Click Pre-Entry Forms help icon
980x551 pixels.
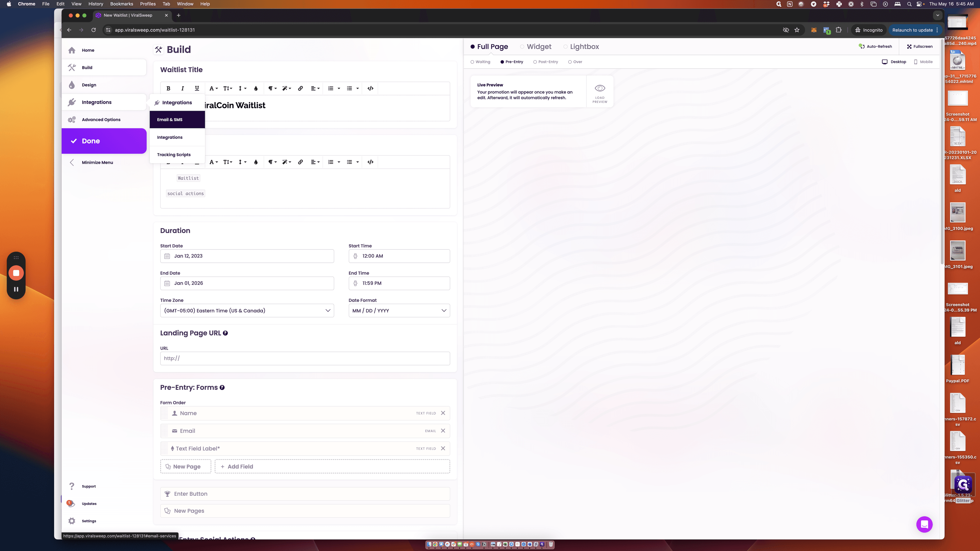click(222, 387)
